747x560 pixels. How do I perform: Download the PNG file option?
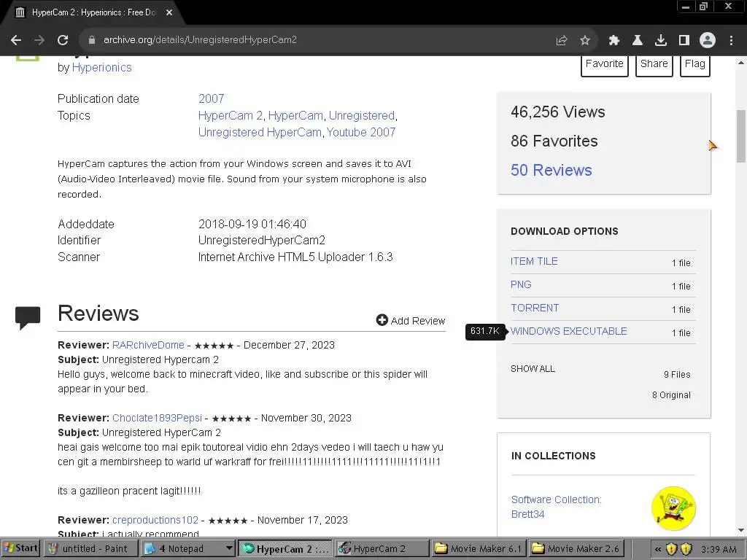(x=521, y=285)
